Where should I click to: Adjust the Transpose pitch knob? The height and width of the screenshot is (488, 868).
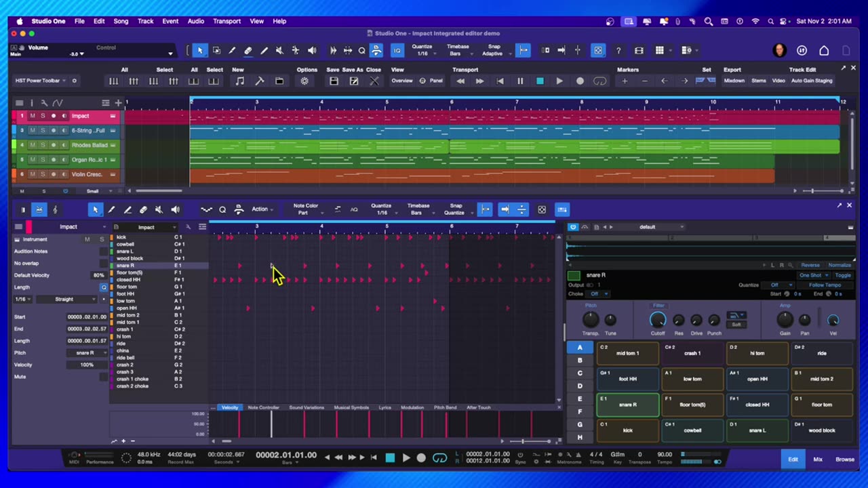click(591, 320)
